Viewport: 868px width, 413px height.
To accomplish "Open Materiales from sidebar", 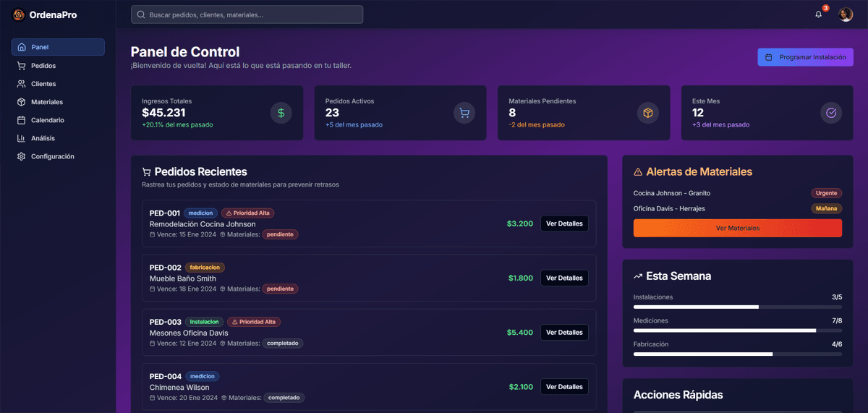I will 46,102.
